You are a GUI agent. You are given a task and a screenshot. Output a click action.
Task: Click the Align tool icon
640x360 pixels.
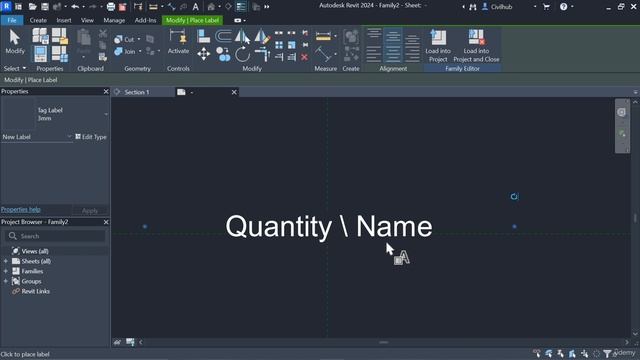coord(203,36)
